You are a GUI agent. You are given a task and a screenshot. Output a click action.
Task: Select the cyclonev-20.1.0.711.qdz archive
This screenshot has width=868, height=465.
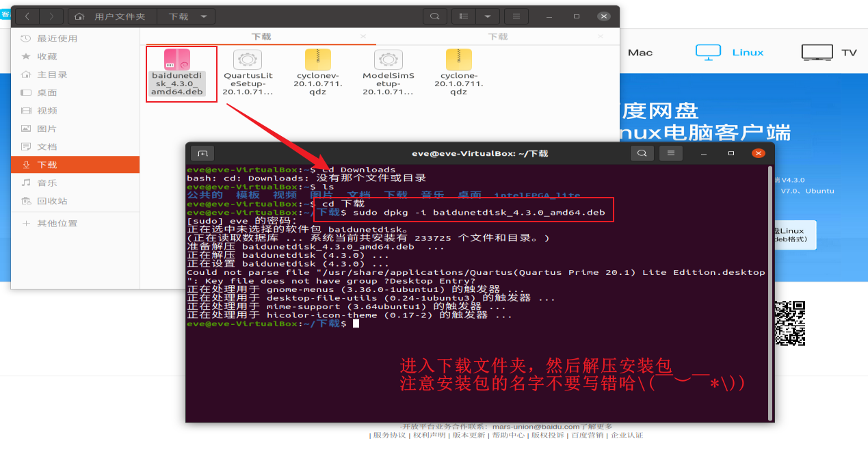click(319, 72)
